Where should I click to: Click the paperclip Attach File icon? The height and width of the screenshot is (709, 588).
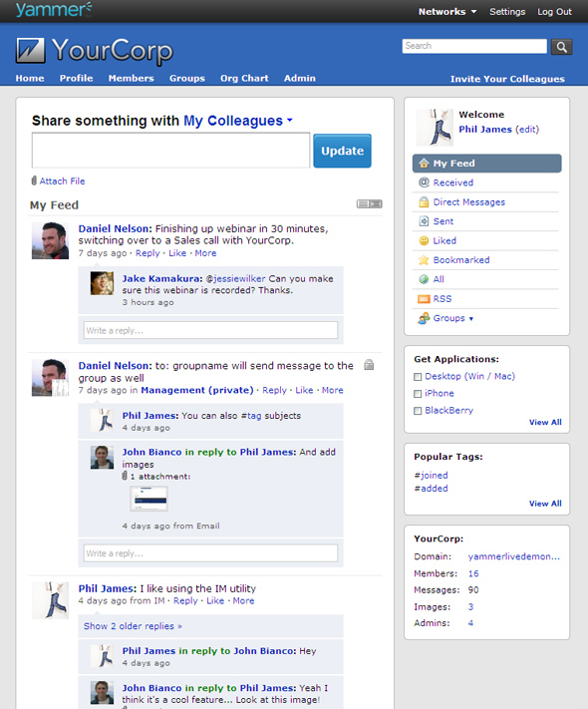click(34, 180)
